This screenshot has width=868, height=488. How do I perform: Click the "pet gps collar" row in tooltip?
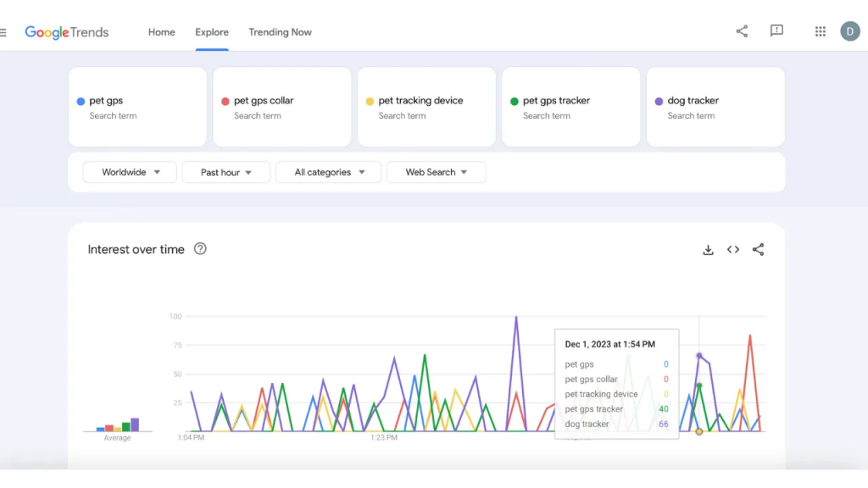617,380
